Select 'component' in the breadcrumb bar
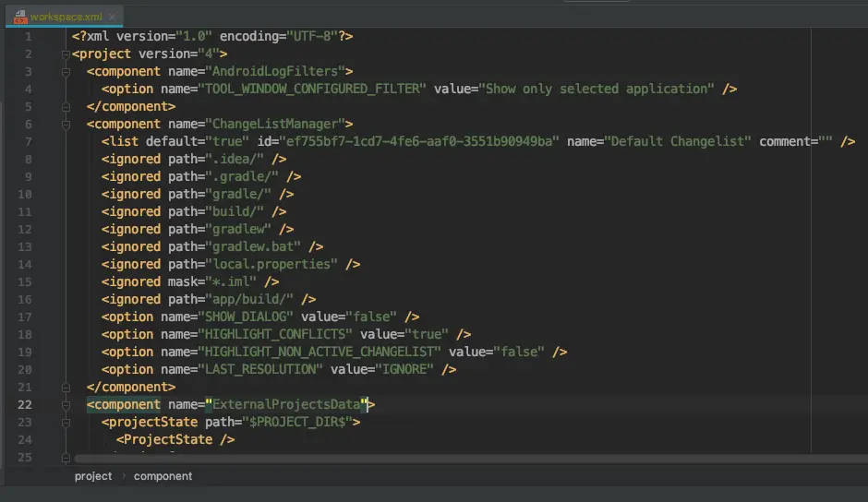The width and height of the screenshot is (868, 502). 163,476
